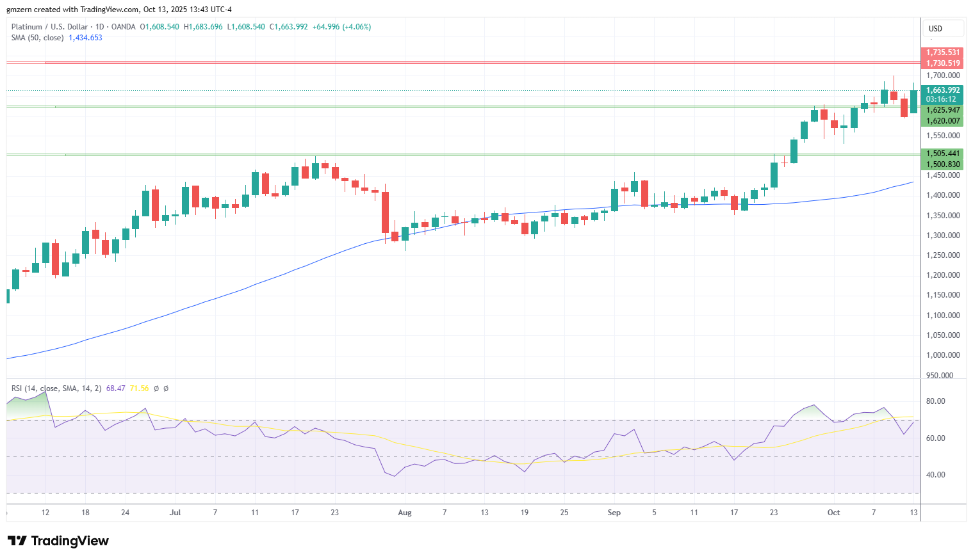Click the 'gmzern created with TradingView.com' header text
This screenshot has height=560, width=973.
pyautogui.click(x=73, y=10)
